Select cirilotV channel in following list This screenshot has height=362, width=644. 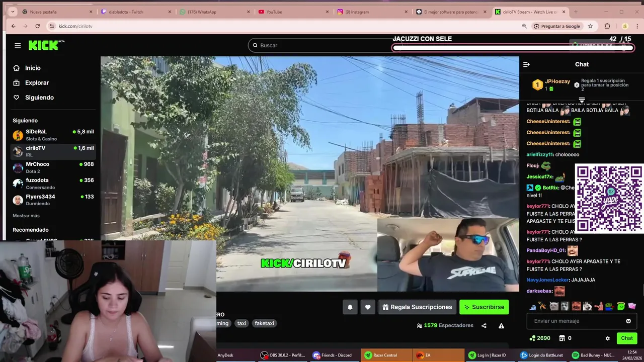[x=53, y=151]
